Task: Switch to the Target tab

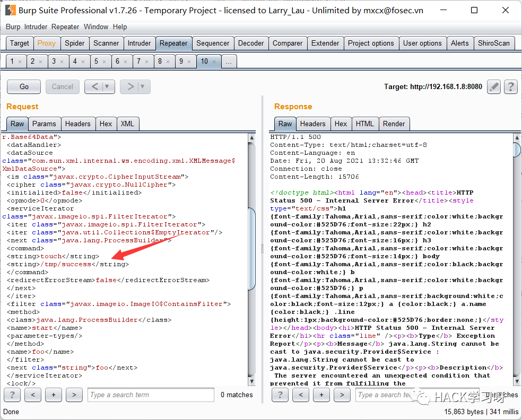Action: click(20, 43)
